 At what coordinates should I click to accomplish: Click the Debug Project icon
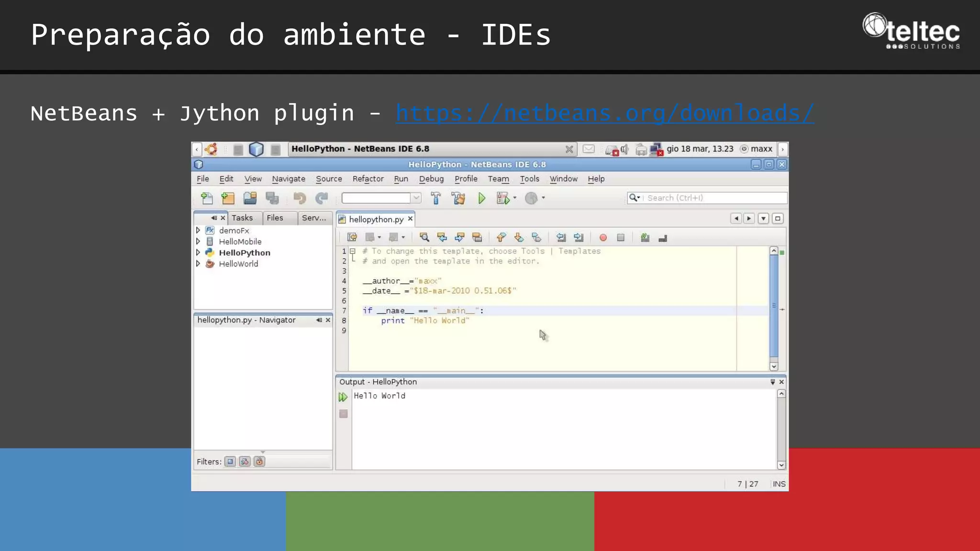click(502, 198)
